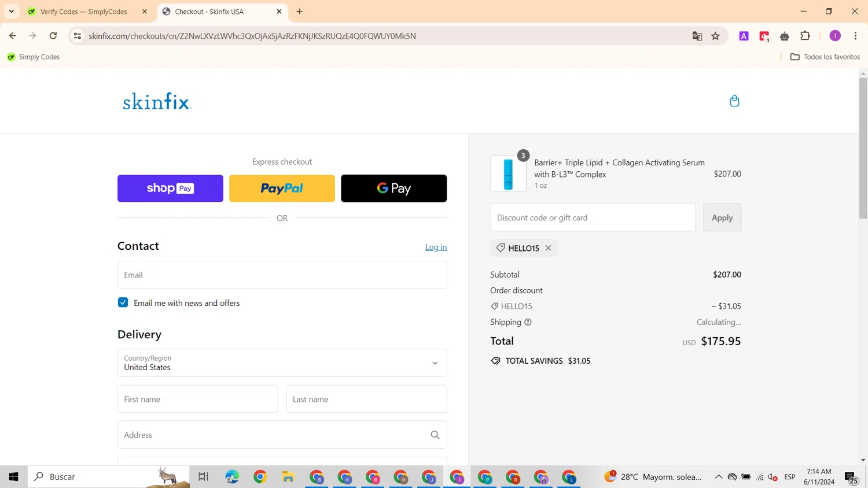Open the Google Translate page icon

[x=697, y=36]
